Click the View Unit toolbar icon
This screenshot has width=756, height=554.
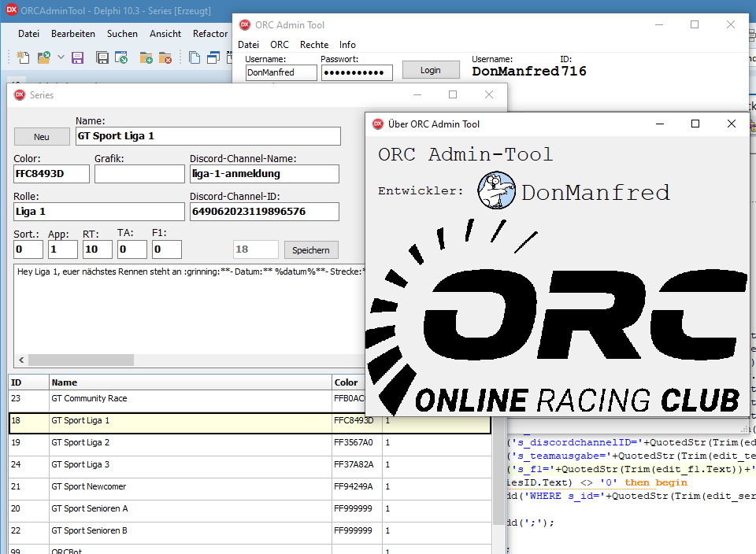[195, 57]
